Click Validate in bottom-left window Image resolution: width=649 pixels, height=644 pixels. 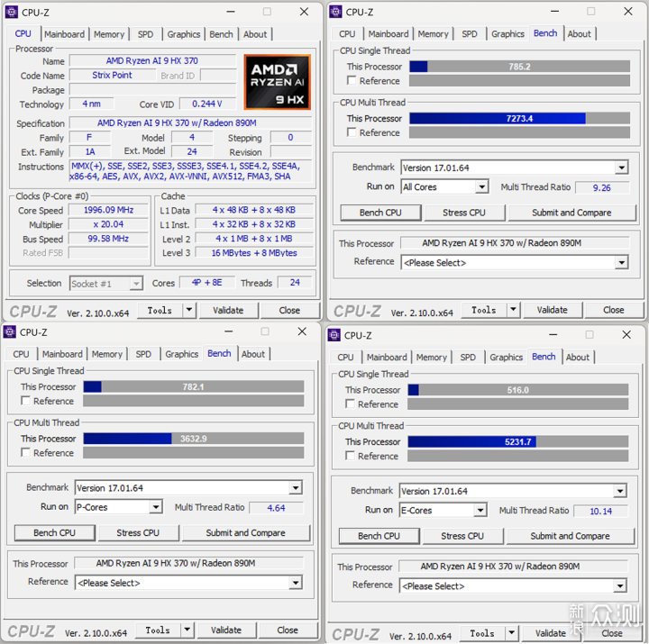pyautogui.click(x=226, y=630)
